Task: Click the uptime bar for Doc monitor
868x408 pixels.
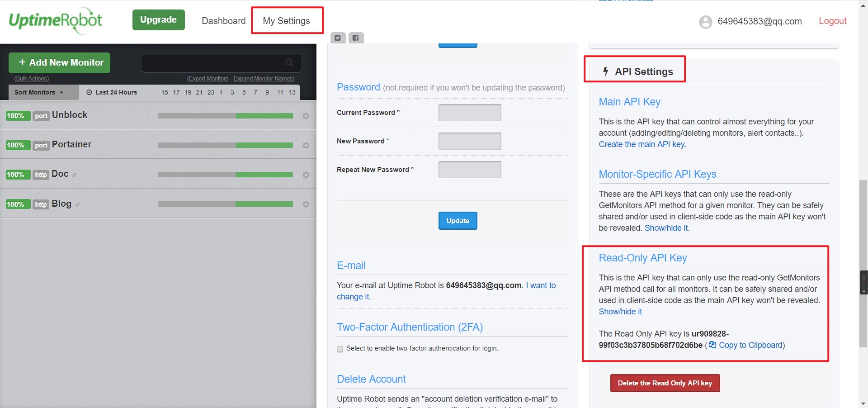Action: (x=226, y=175)
